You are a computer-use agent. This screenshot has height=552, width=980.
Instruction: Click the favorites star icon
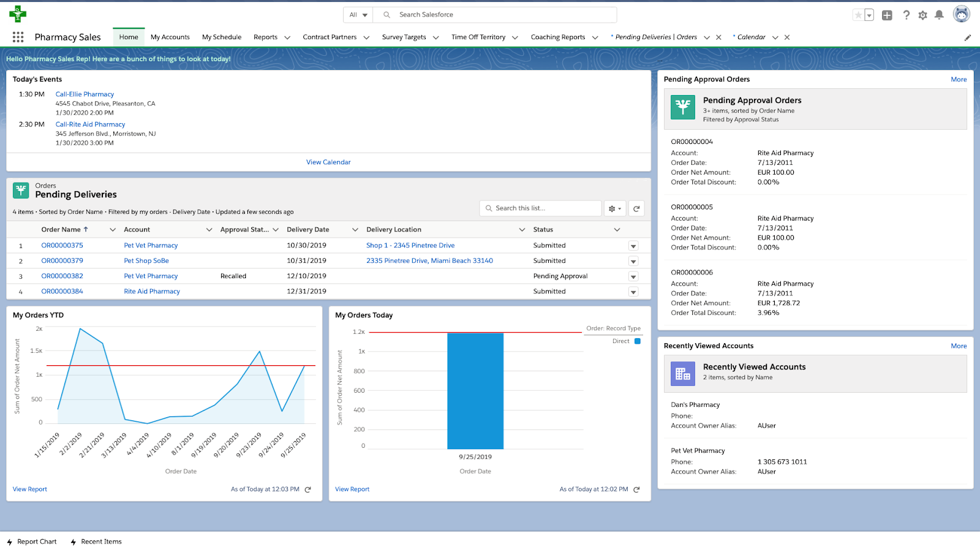858,15
